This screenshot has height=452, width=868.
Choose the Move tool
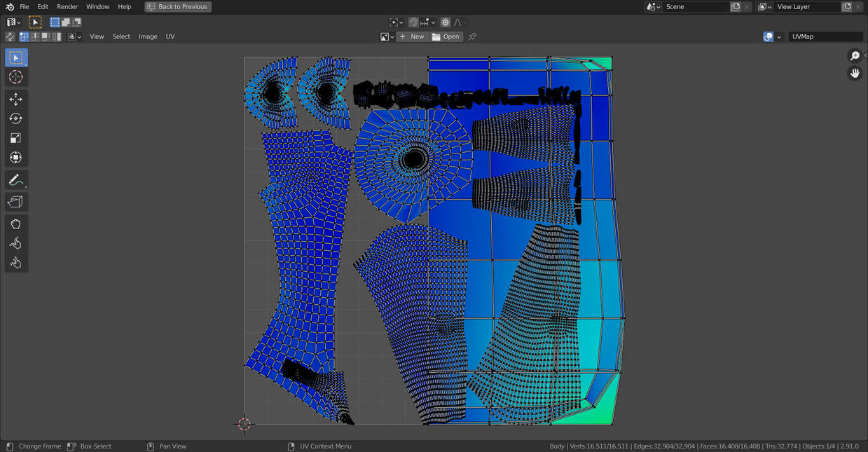coord(16,100)
